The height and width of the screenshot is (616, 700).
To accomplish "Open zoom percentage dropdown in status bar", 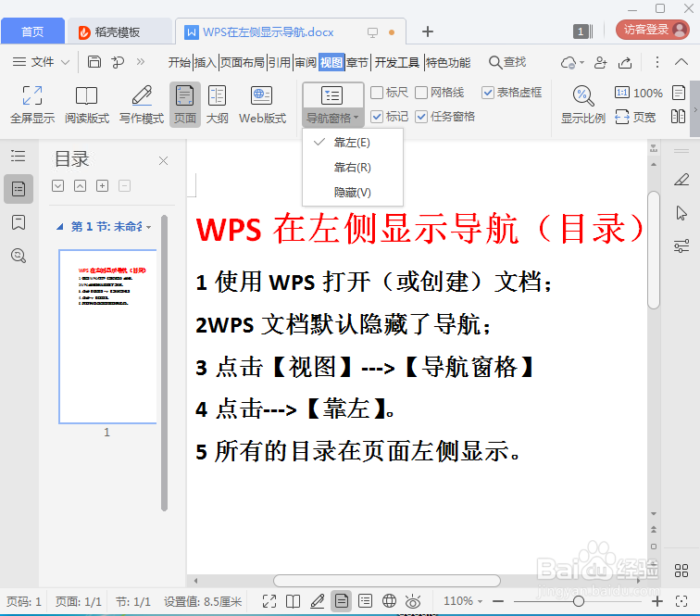I will 481,602.
